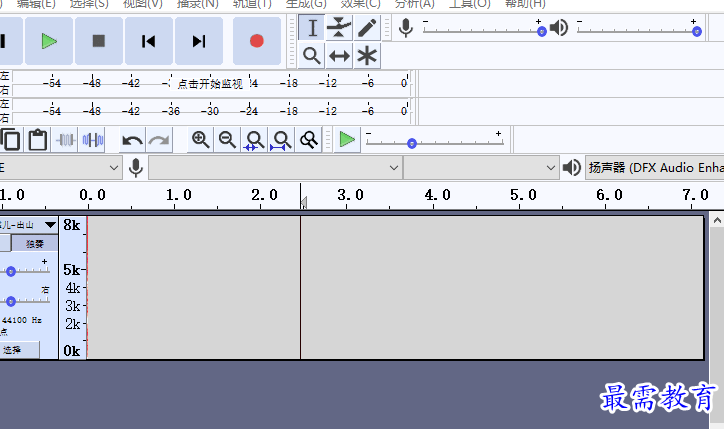The width and height of the screenshot is (724, 429).
Task: Select the Draw pencil tool
Action: pyautogui.click(x=367, y=28)
